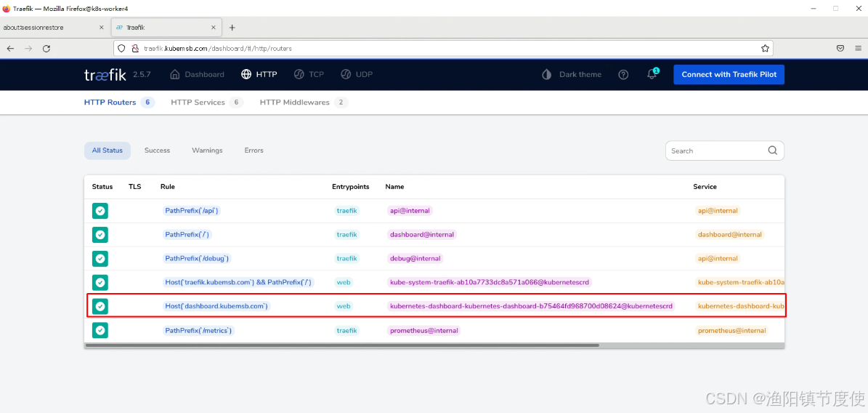This screenshot has height=413, width=868.
Task: Open the TCP section in navbar
Action: (x=308, y=74)
